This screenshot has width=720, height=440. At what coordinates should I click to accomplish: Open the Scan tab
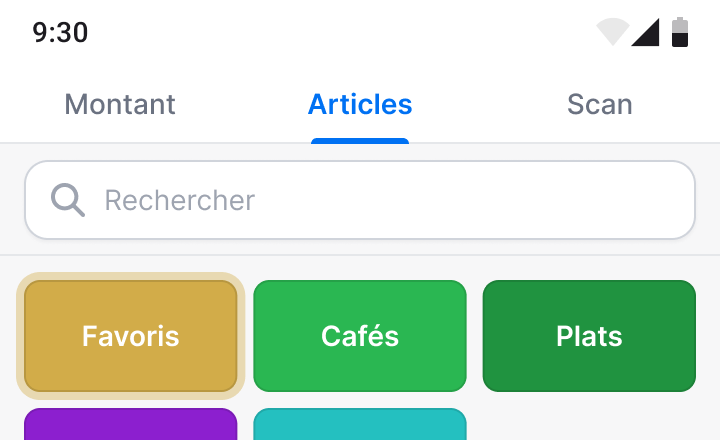(600, 104)
